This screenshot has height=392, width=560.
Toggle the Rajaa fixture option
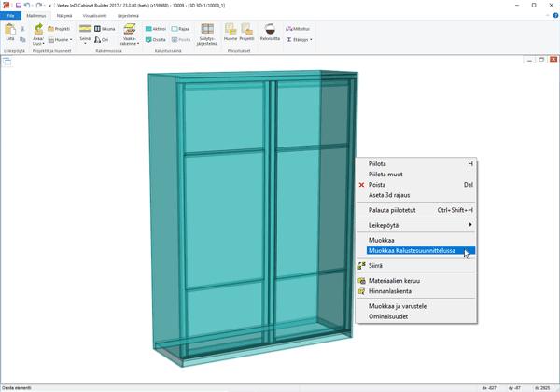click(x=181, y=29)
